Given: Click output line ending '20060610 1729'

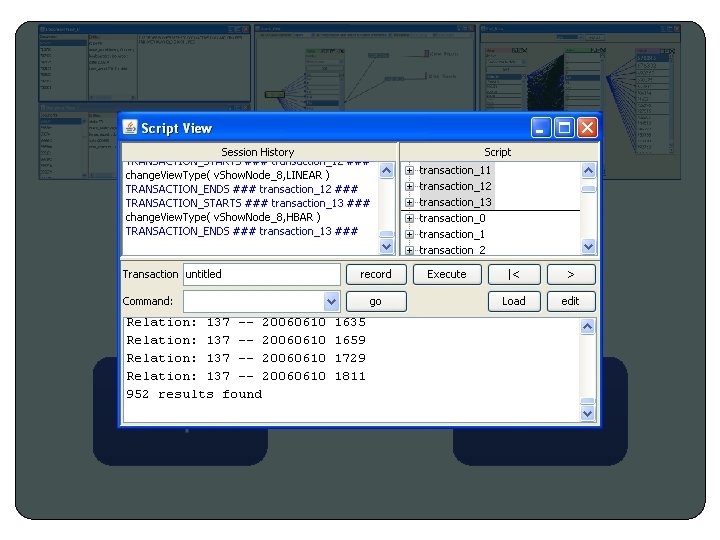Looking at the screenshot, I should coord(246,358).
